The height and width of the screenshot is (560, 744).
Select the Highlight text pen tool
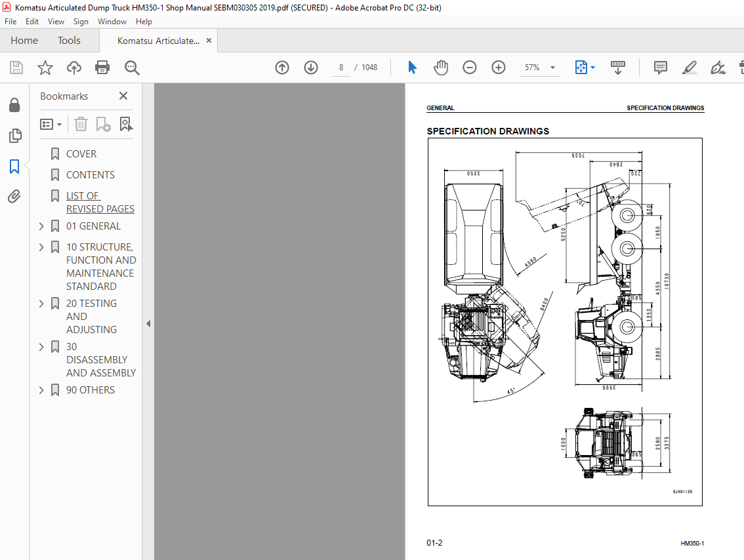click(689, 68)
